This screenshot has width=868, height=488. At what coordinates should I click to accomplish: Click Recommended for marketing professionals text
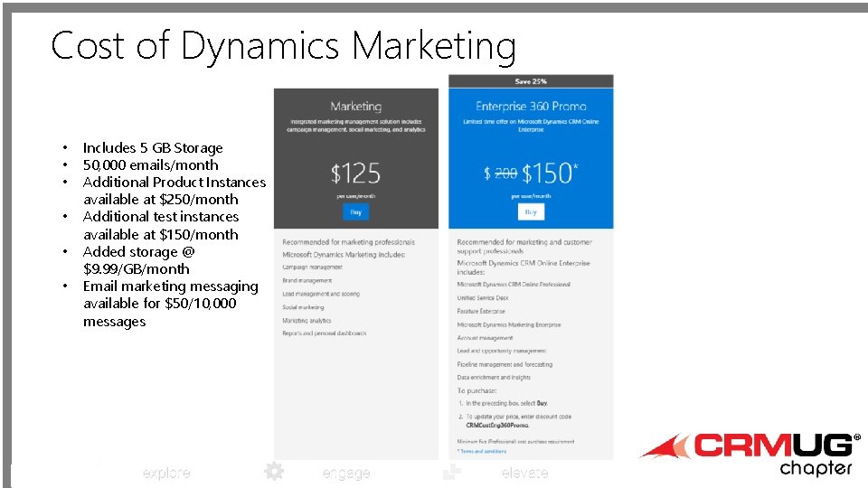[348, 242]
